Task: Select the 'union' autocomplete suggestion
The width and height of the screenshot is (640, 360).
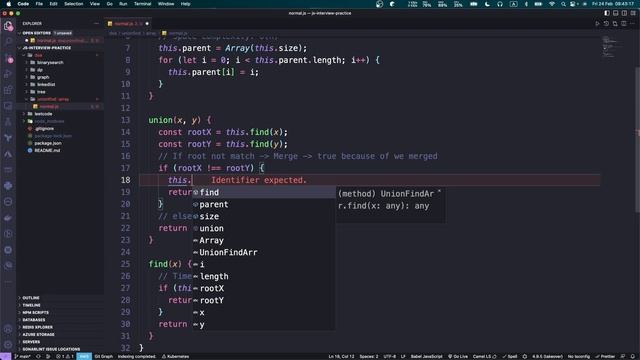Action: (264, 229)
